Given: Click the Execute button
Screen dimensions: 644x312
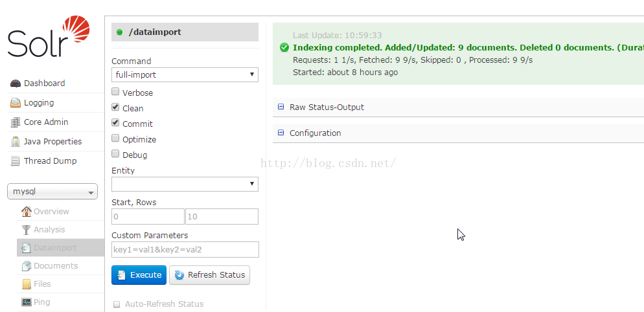Looking at the screenshot, I should point(139,275).
